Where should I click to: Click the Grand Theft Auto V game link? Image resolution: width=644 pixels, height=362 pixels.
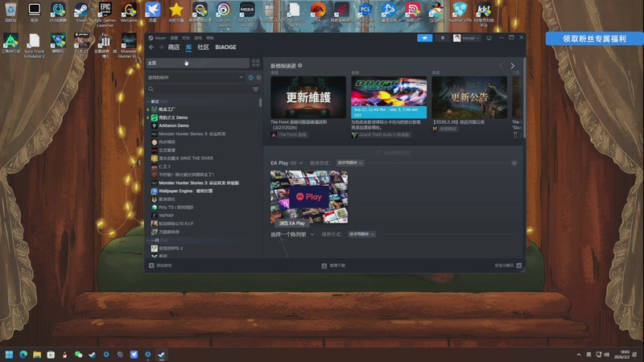tap(384, 134)
